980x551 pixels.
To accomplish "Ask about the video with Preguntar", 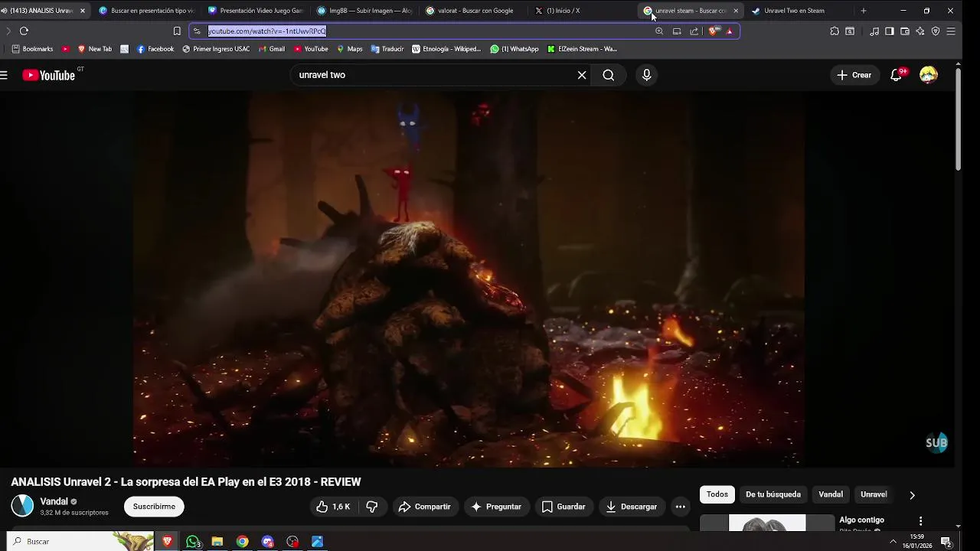I will tap(496, 507).
